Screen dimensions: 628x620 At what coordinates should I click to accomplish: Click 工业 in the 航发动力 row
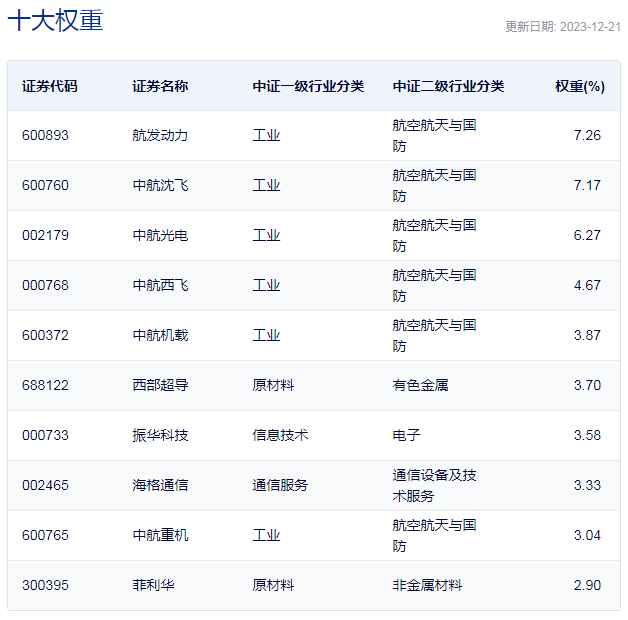(x=266, y=135)
